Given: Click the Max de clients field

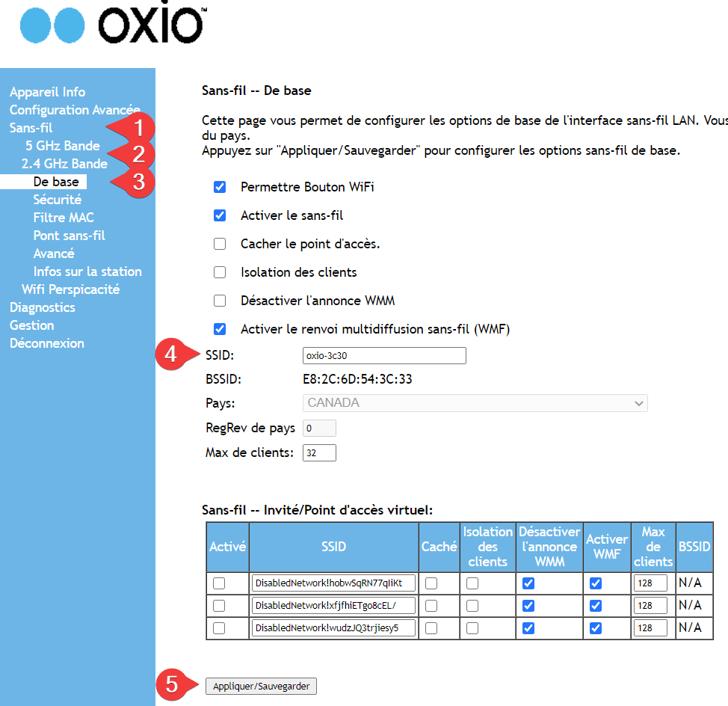Looking at the screenshot, I should tap(319, 452).
